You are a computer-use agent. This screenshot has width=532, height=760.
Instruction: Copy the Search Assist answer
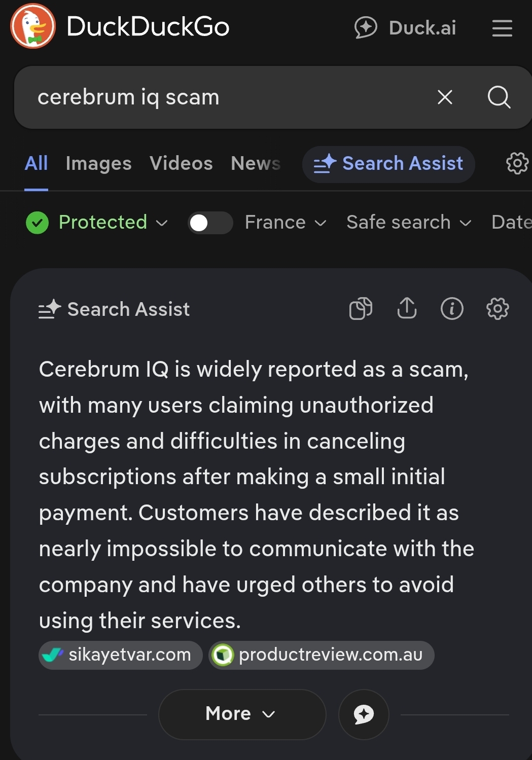[361, 308]
